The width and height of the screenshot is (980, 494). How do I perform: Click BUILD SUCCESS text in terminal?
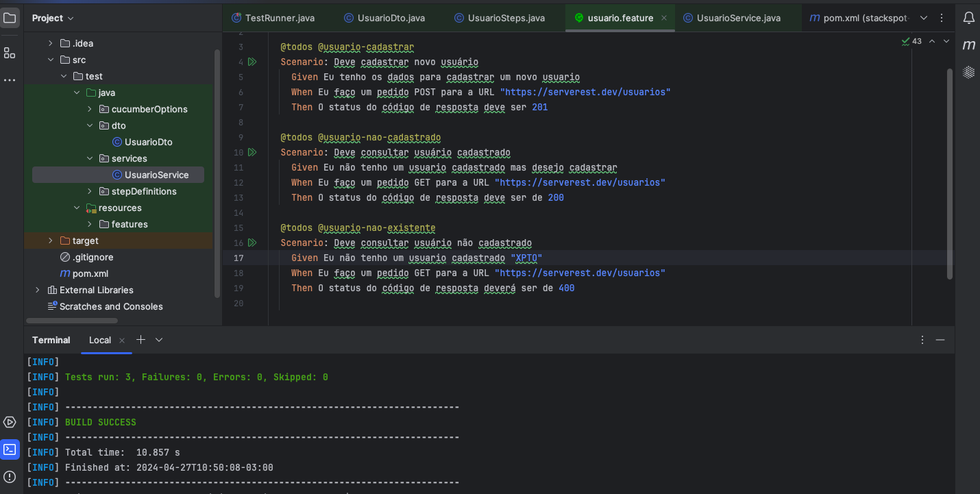pos(101,422)
